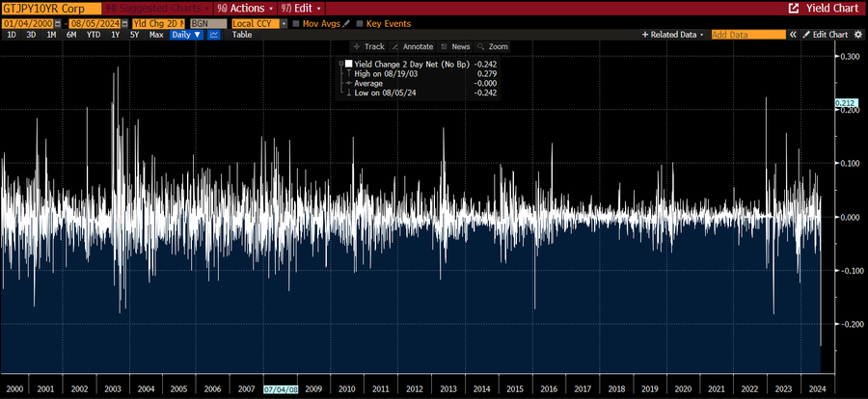
Task: Click the Yield Chart pop-out icon
Action: click(794, 9)
